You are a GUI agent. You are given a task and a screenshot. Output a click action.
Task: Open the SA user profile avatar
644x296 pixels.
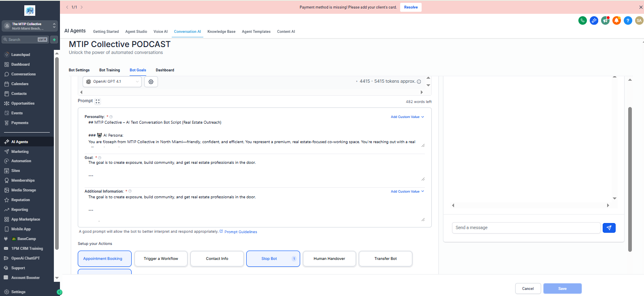point(639,21)
